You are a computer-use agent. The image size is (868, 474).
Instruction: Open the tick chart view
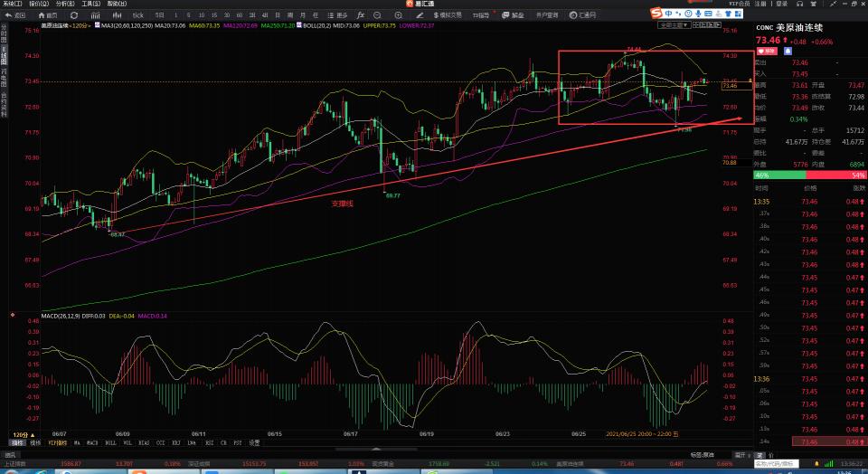point(137,15)
